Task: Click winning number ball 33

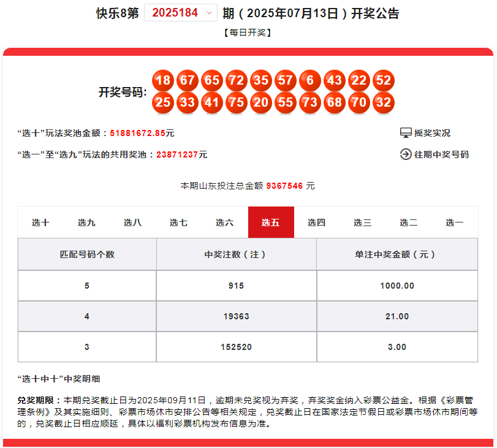Action: pos(188,102)
